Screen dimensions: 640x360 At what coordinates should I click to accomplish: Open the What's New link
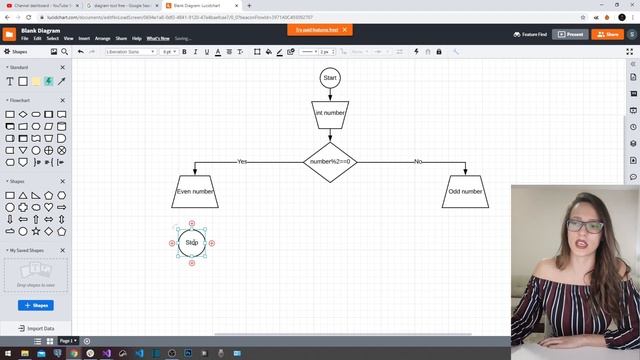pyautogui.click(x=158, y=38)
